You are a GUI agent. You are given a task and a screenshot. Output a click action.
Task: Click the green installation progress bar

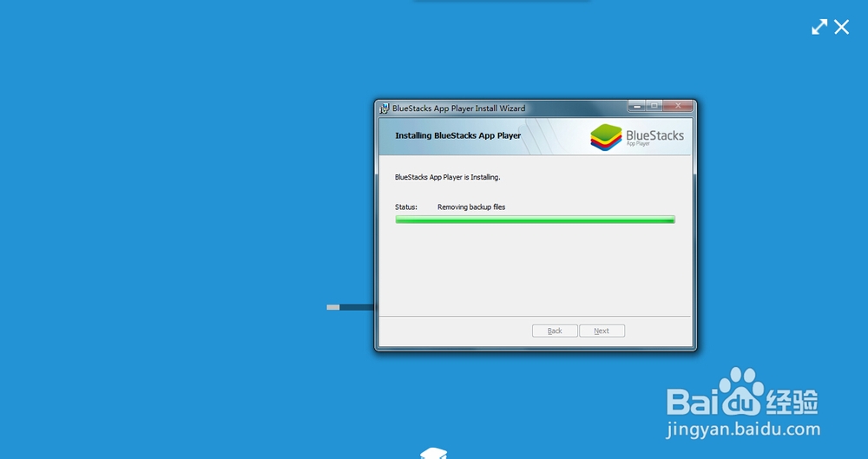coord(535,220)
